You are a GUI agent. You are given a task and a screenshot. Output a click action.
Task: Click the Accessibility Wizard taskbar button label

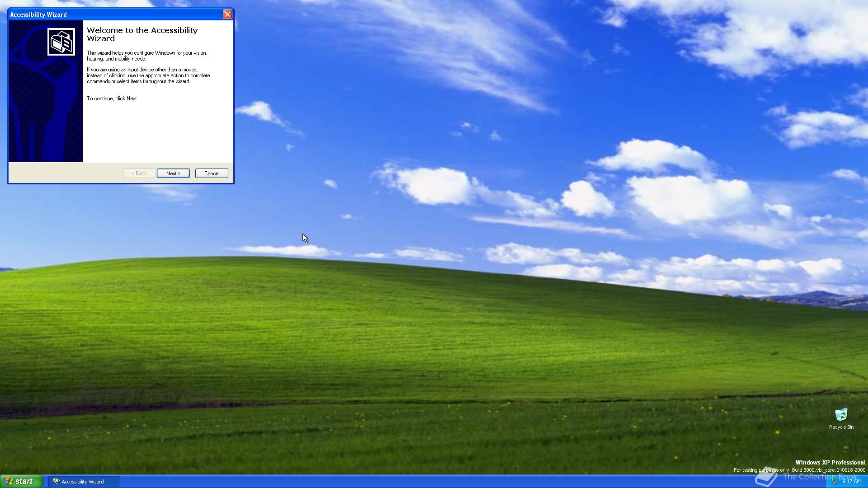(83, 482)
